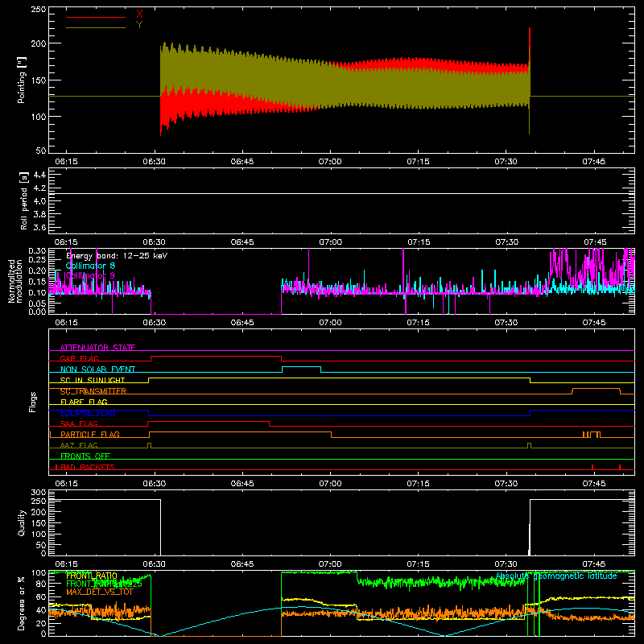Click the olive flag label below PARTICLE_FLAG
The width and height of the screenshot is (644, 644).
79,445
